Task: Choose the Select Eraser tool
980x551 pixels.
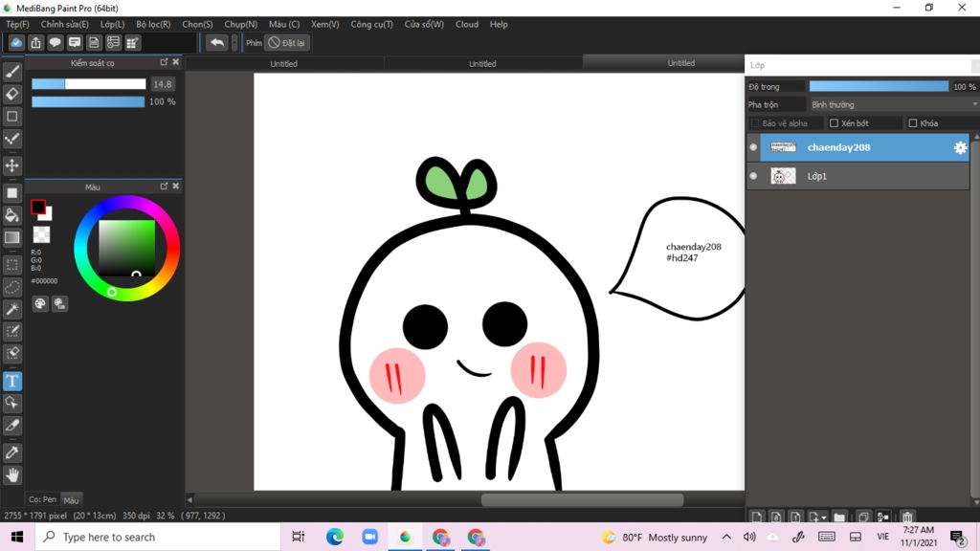Action: click(11, 354)
